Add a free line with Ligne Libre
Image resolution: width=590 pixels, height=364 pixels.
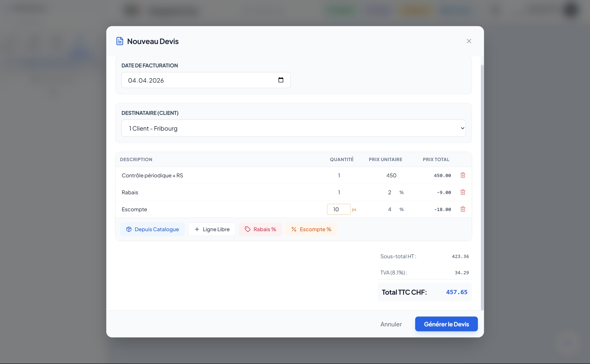[x=212, y=229]
